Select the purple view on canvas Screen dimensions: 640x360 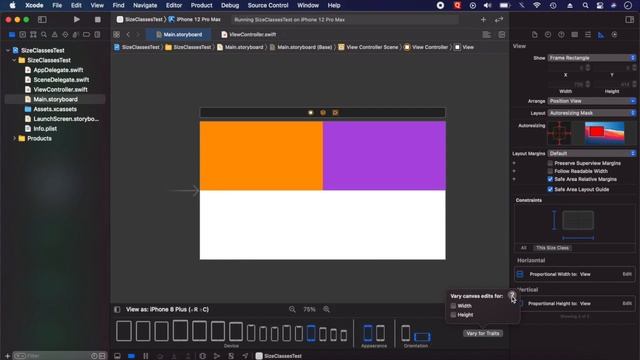384,156
